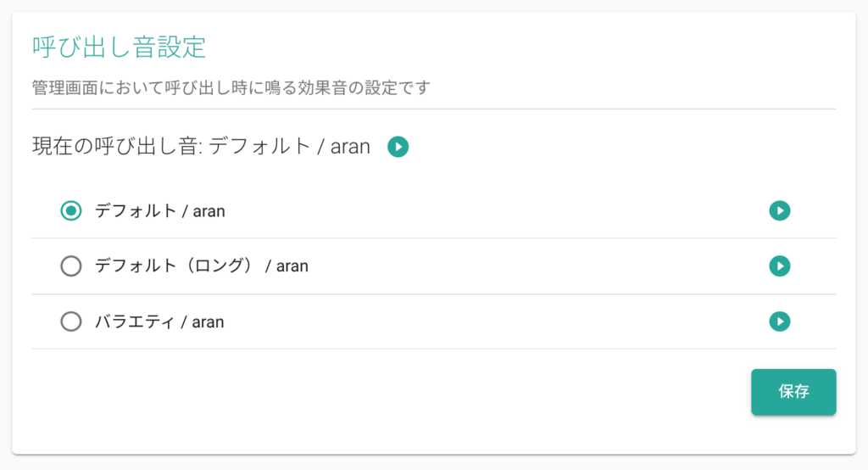
Task: Preview the バラエティ / aran sound
Action: (x=780, y=322)
